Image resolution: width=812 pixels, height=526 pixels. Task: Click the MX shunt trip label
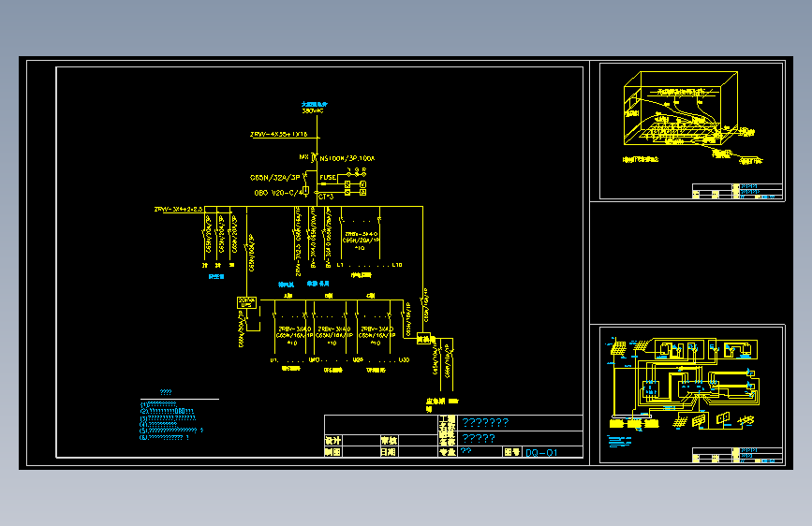coord(304,156)
